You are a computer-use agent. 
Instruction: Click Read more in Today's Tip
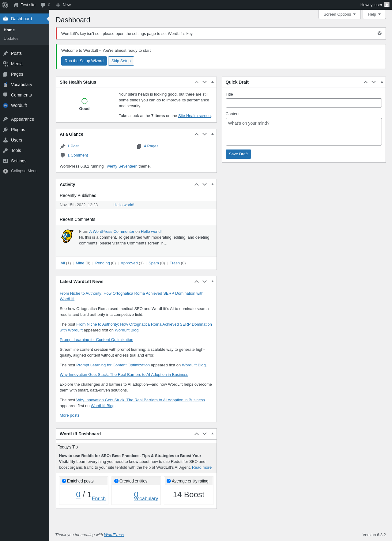pos(202,467)
